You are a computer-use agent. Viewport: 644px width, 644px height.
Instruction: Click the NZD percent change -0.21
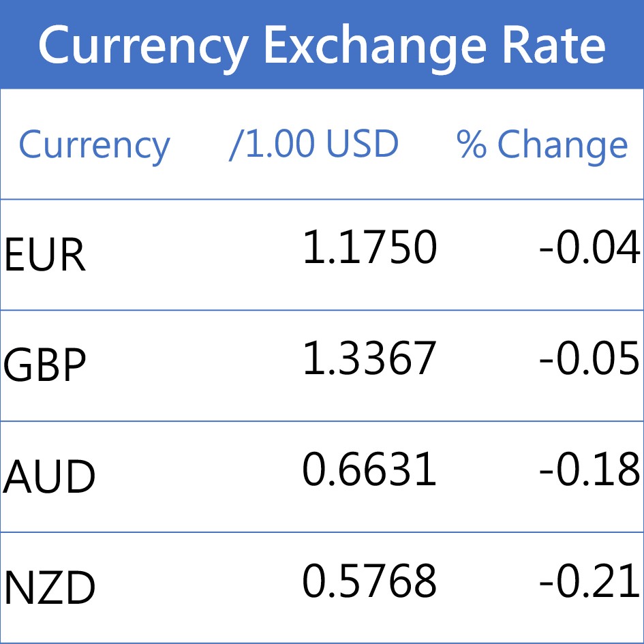tap(589, 581)
